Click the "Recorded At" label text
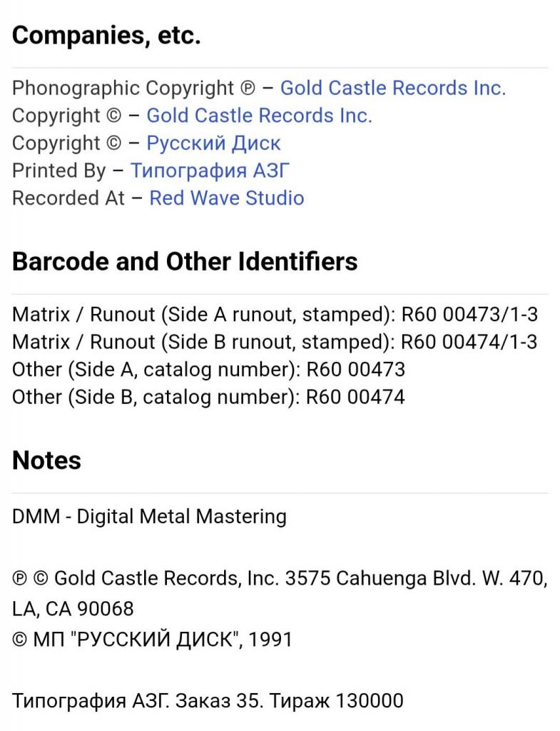560x731 pixels. (x=68, y=198)
